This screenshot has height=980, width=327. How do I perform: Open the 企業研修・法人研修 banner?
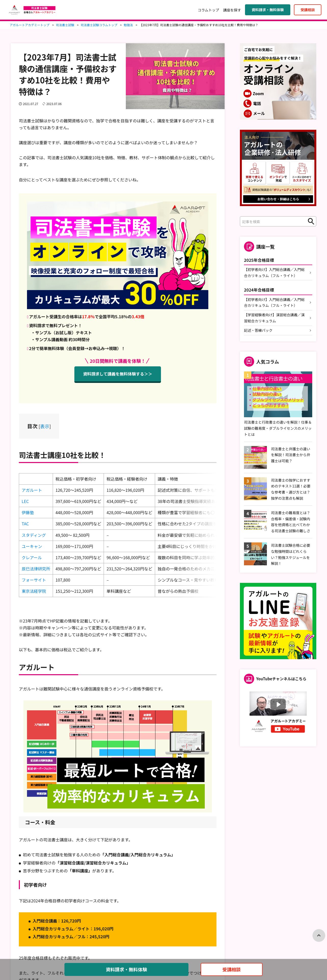click(278, 168)
